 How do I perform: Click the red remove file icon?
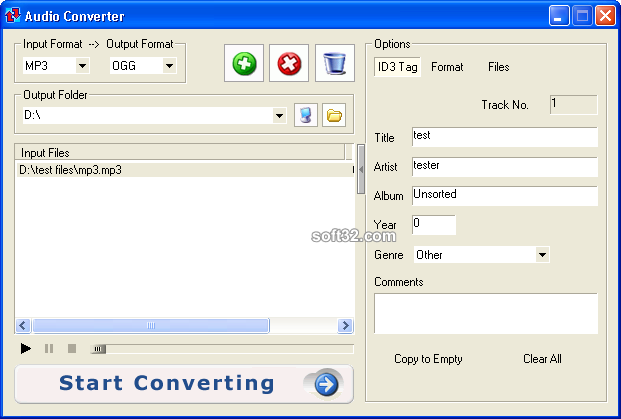(289, 63)
